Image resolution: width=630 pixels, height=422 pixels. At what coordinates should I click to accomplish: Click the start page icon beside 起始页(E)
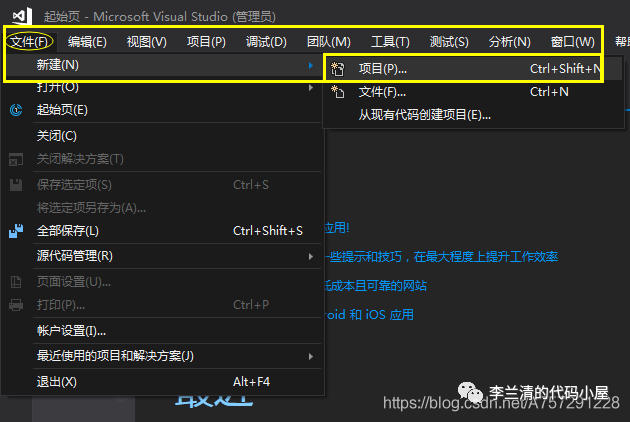[x=16, y=110]
